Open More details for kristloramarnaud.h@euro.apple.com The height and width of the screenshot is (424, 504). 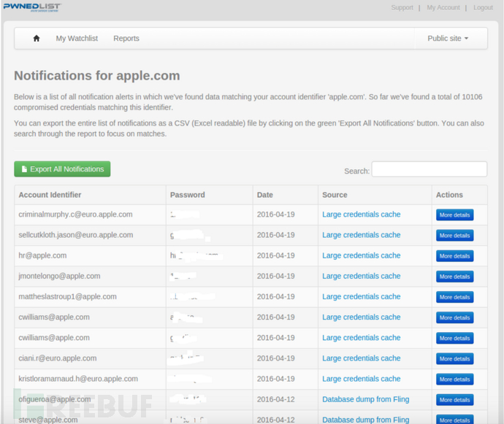click(x=454, y=379)
